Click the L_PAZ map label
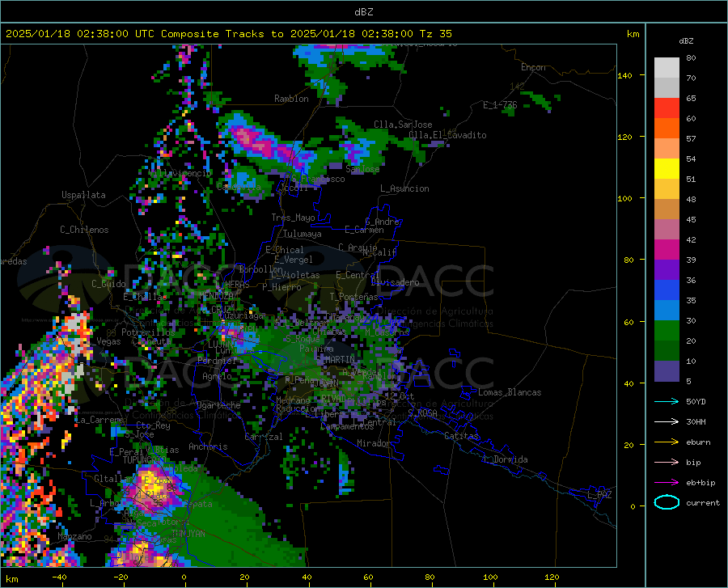Viewport: 728px width, 588px height. coord(599,495)
